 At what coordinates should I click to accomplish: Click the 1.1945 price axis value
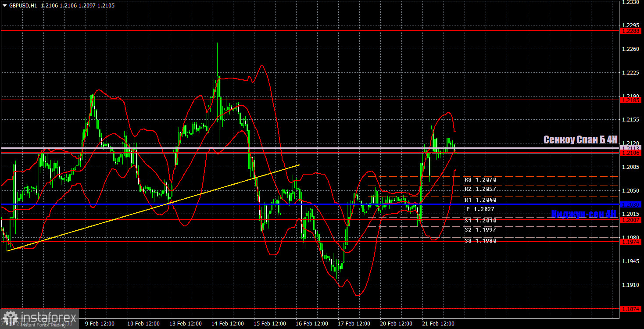631,261
